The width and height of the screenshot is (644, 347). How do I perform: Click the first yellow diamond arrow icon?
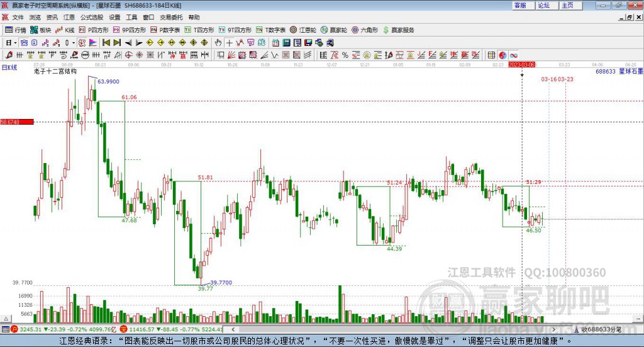pyautogui.click(x=150, y=43)
